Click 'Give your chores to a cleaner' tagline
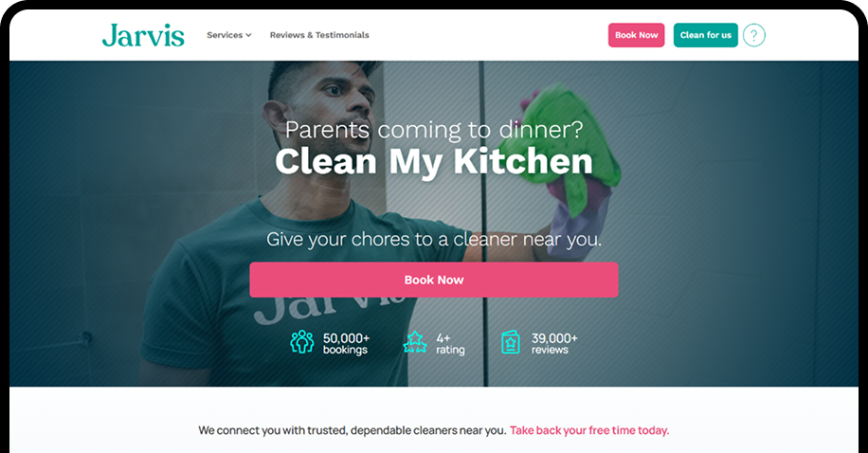This screenshot has height=453, width=868. 433,239
